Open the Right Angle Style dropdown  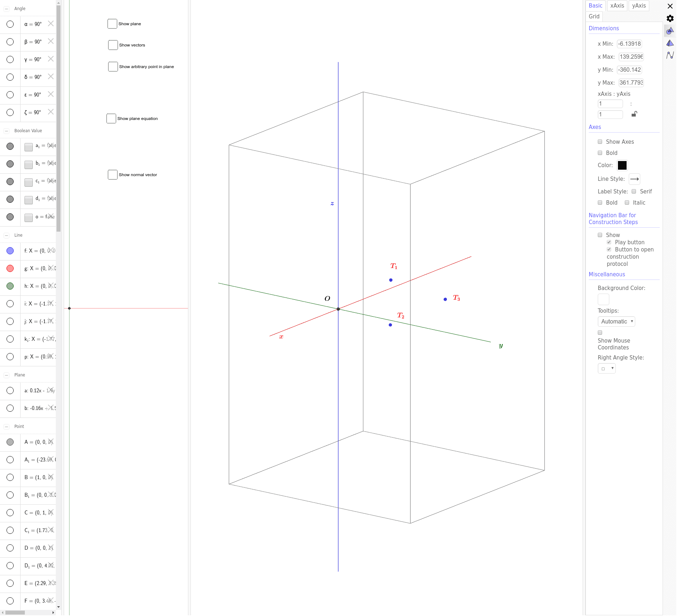606,368
